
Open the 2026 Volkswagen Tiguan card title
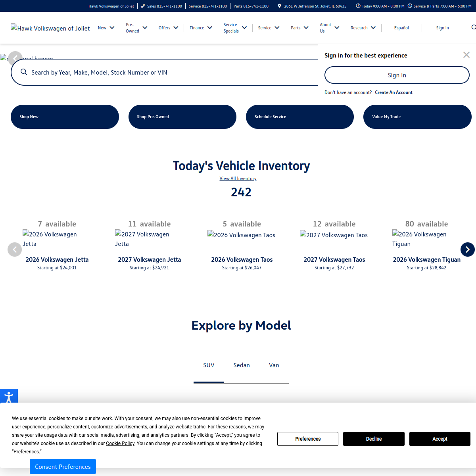427,259
